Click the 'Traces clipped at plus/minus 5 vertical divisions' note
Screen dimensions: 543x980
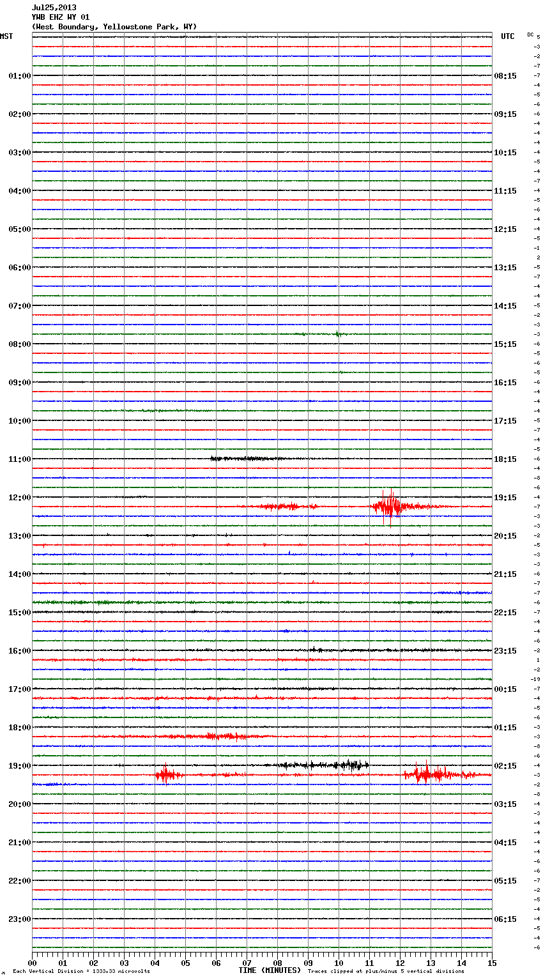tap(386, 972)
